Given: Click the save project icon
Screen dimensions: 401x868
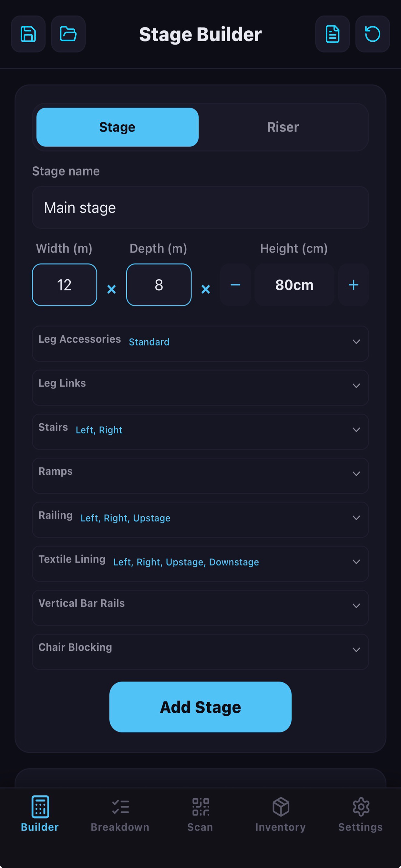Looking at the screenshot, I should click(28, 34).
